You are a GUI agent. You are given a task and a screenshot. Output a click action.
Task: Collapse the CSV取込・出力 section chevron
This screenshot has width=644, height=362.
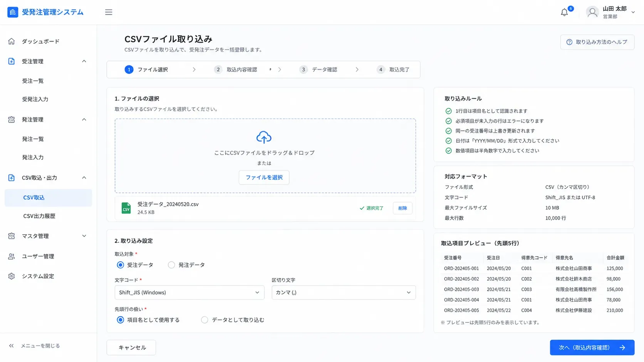[84, 178]
